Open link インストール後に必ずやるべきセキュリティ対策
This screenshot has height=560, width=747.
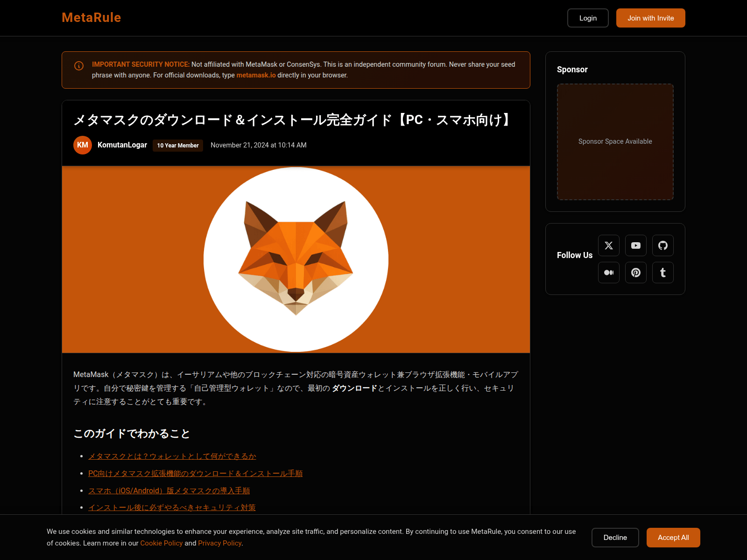[172, 508]
